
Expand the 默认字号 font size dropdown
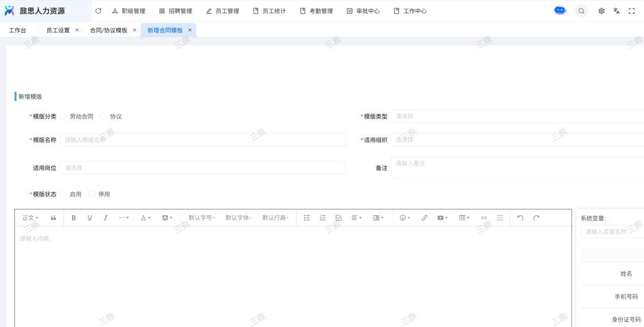coord(202,218)
